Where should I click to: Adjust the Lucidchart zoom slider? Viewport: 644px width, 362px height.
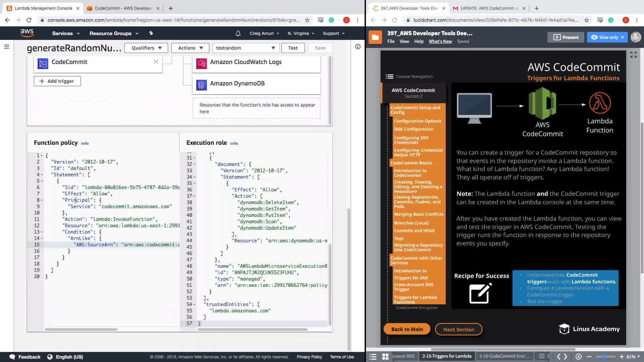point(604,357)
